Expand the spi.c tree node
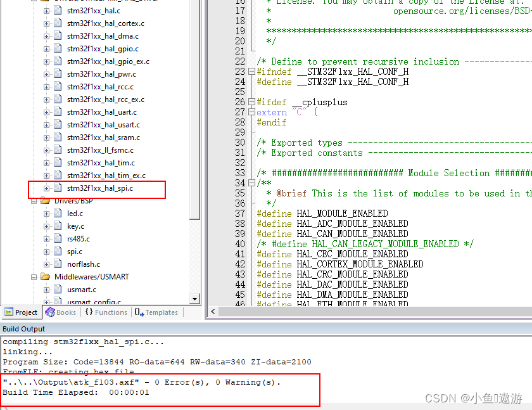This screenshot has width=532, height=410. [47, 251]
